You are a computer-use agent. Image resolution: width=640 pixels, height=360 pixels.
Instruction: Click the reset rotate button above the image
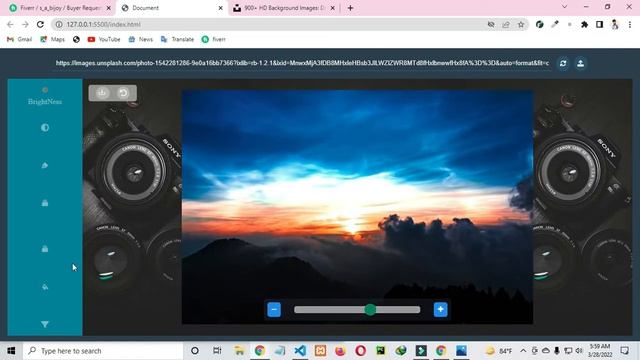tap(123, 93)
